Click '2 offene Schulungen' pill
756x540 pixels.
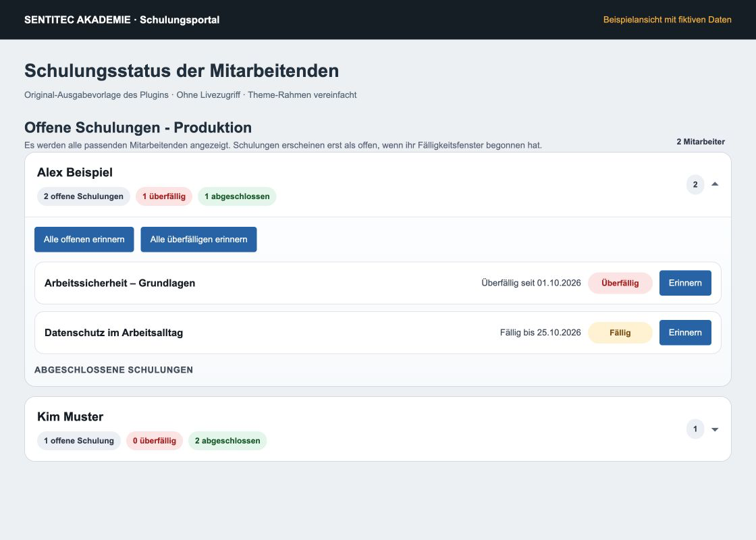click(x=84, y=196)
